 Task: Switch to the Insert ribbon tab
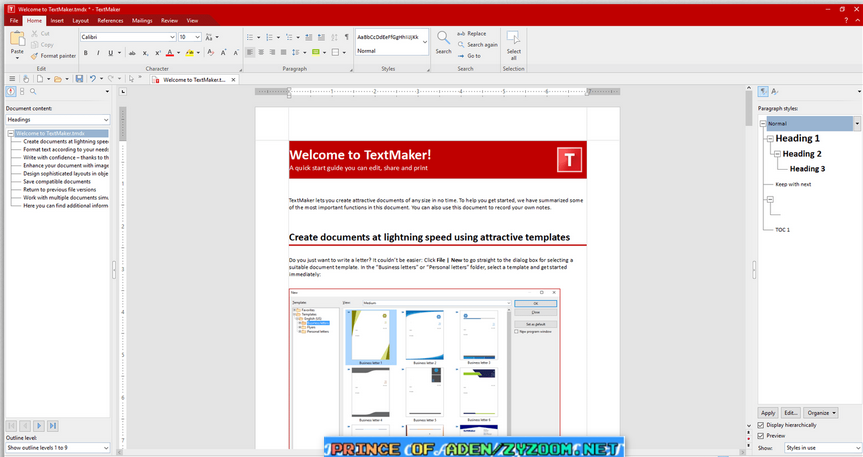pyautogui.click(x=57, y=20)
